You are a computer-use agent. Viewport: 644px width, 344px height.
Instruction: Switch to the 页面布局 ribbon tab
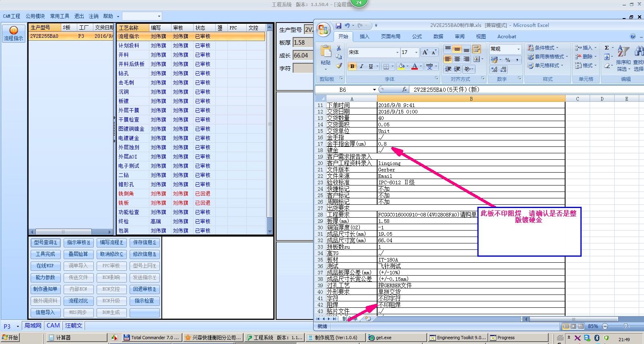tap(390, 36)
